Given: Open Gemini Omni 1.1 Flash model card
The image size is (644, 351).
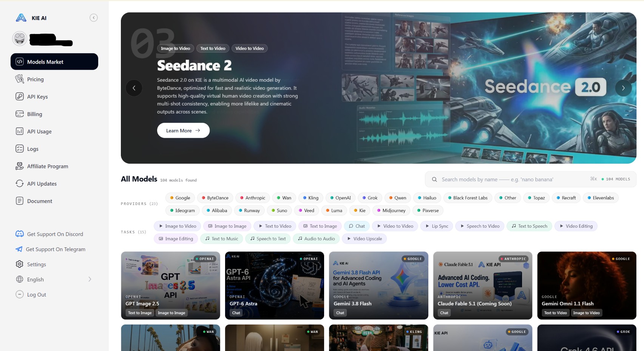Looking at the screenshot, I should [x=587, y=286].
